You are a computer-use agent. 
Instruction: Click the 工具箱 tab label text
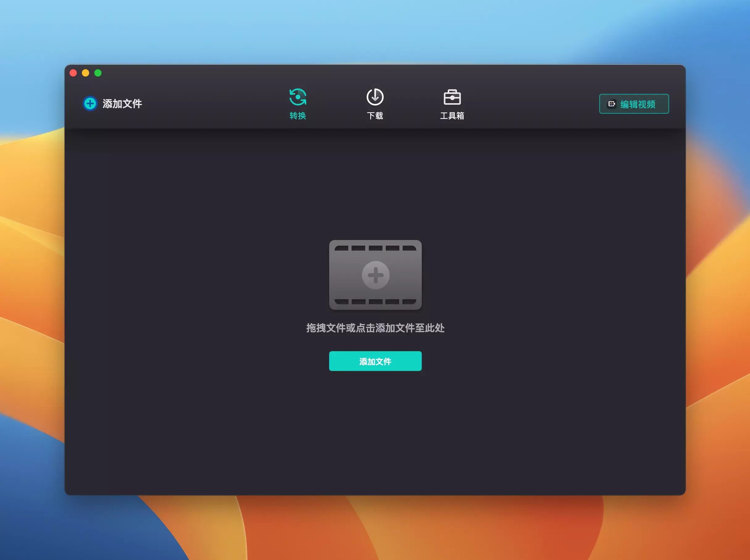pos(452,116)
